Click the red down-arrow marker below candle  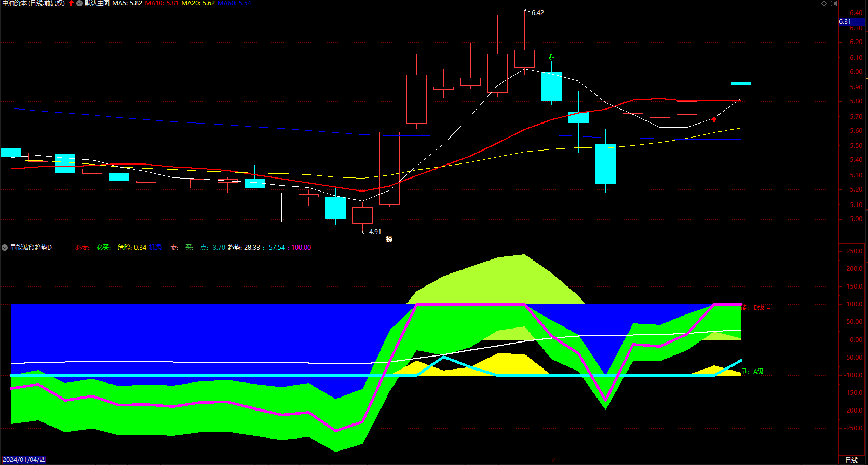(714, 119)
